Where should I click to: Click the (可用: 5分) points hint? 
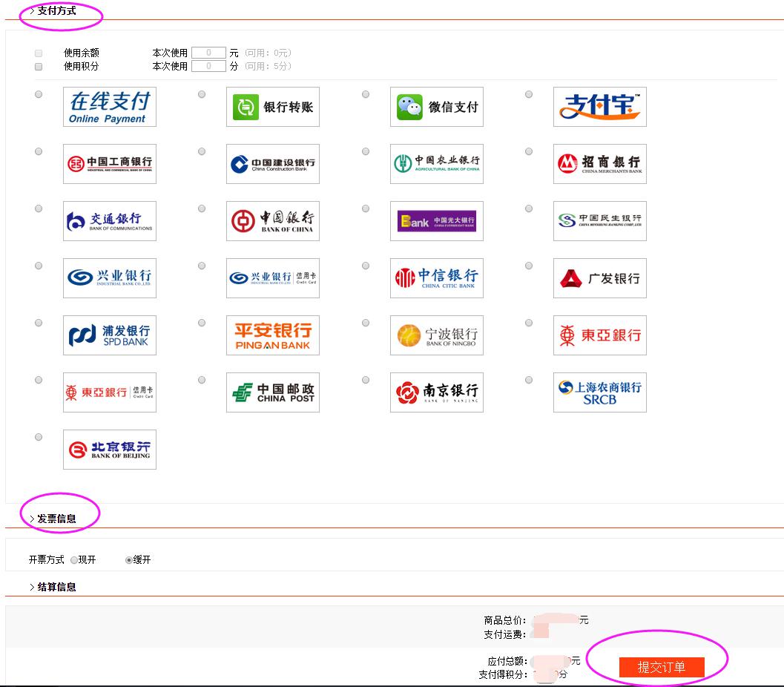click(268, 66)
